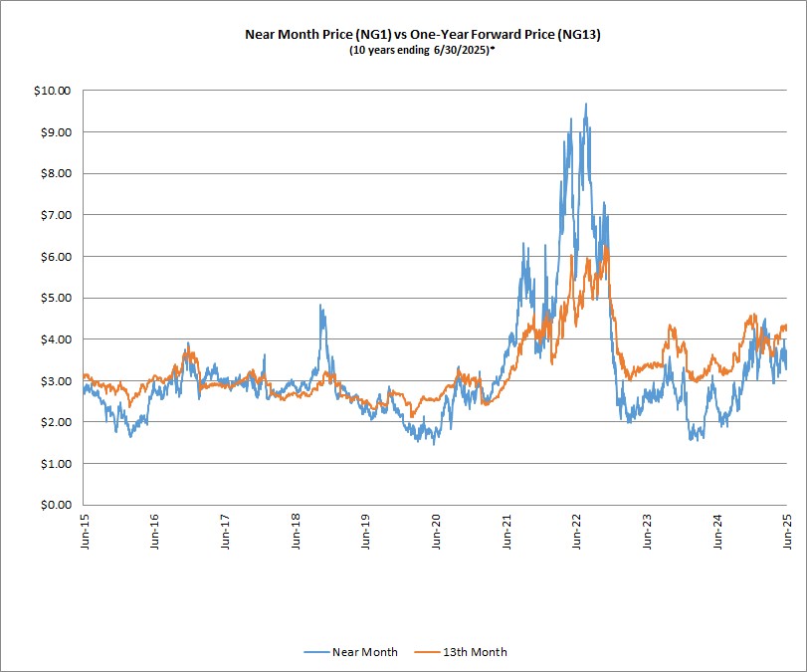Image resolution: width=807 pixels, height=672 pixels.
Task: Select the $8.00 y-axis label
Action: tap(56, 173)
